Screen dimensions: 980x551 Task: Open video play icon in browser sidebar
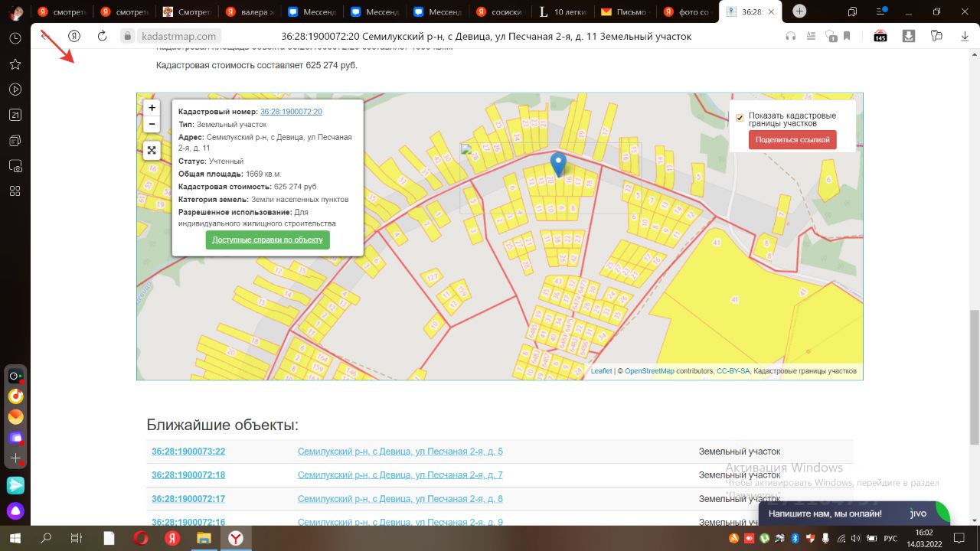(15, 90)
